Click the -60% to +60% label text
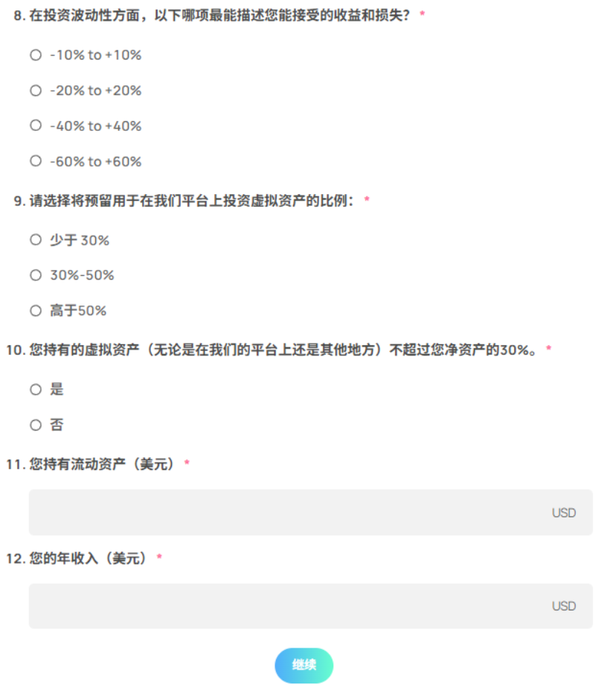Viewport: 616px width, 696px height. point(95,161)
